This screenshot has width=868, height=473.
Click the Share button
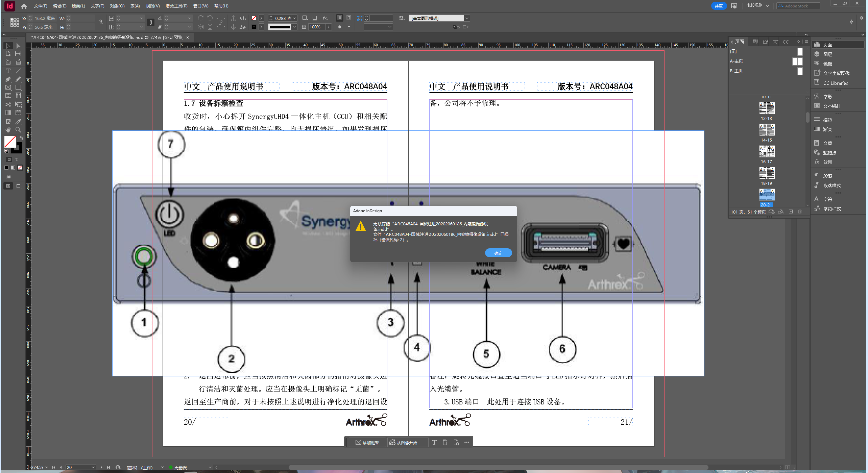pos(718,6)
